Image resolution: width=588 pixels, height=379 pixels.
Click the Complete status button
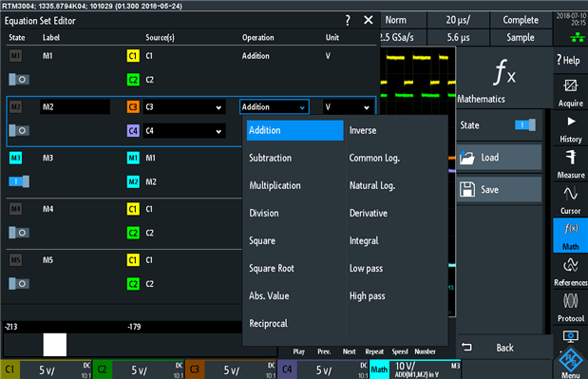click(521, 20)
